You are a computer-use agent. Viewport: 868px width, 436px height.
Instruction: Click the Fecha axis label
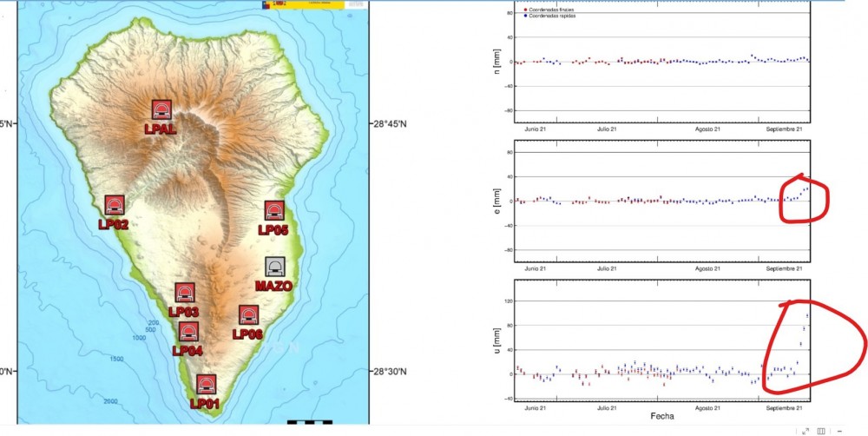click(663, 416)
